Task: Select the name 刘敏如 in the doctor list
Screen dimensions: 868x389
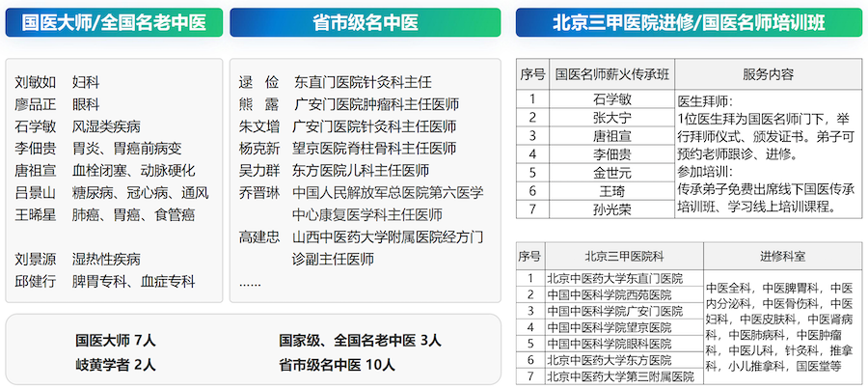Action: point(36,83)
